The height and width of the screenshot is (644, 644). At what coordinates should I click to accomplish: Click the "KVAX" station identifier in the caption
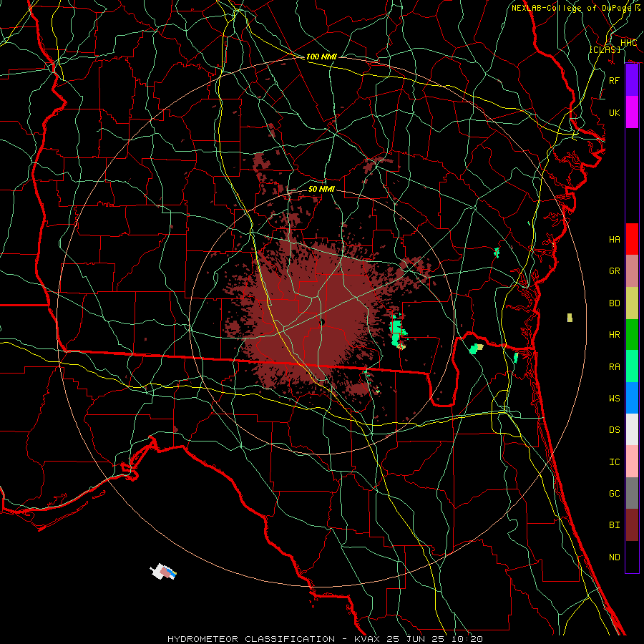pos(366,639)
